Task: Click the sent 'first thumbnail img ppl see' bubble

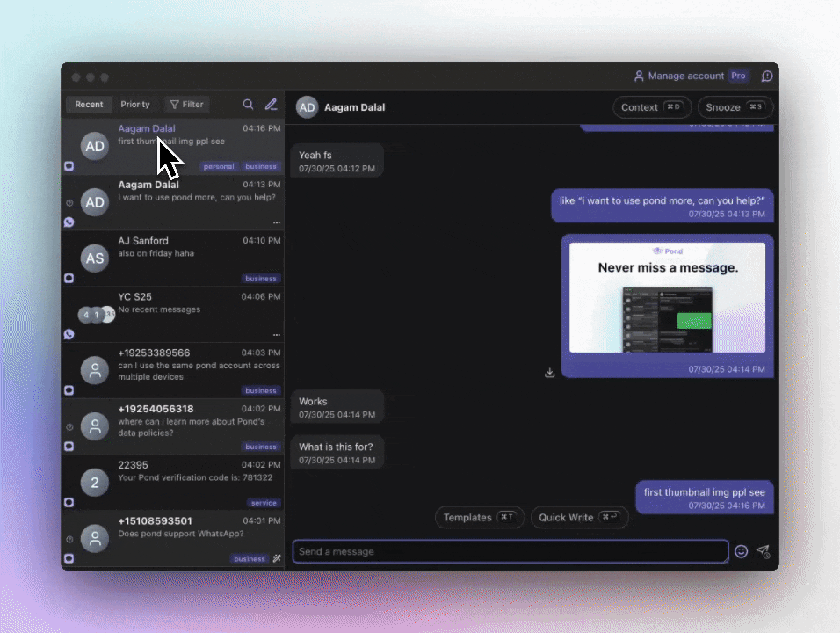Action: [x=705, y=498]
